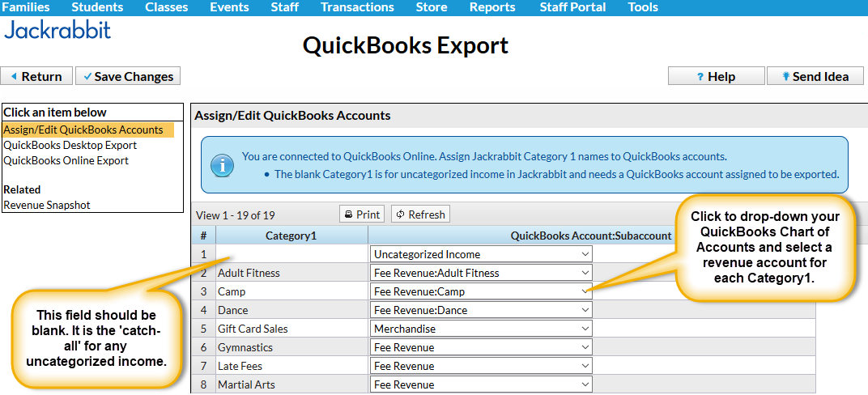The image size is (868, 395).
Task: Open the Staff Portal menu
Action: click(x=572, y=7)
